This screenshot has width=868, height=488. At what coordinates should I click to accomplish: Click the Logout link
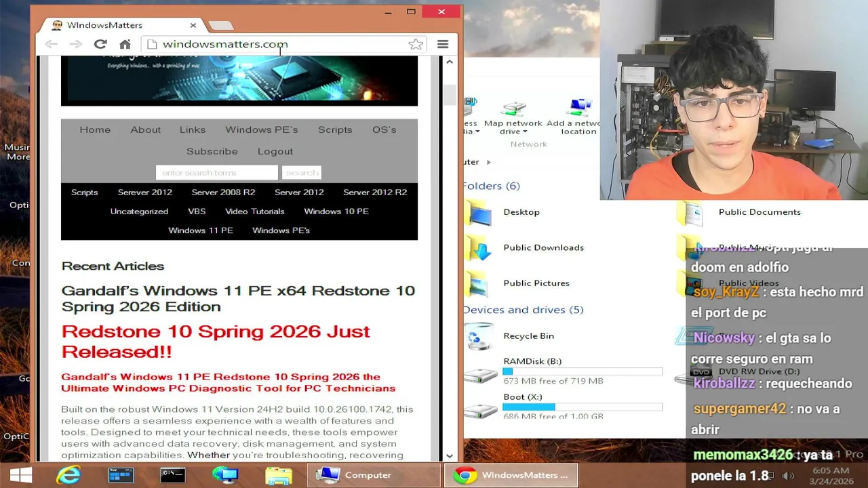(275, 151)
